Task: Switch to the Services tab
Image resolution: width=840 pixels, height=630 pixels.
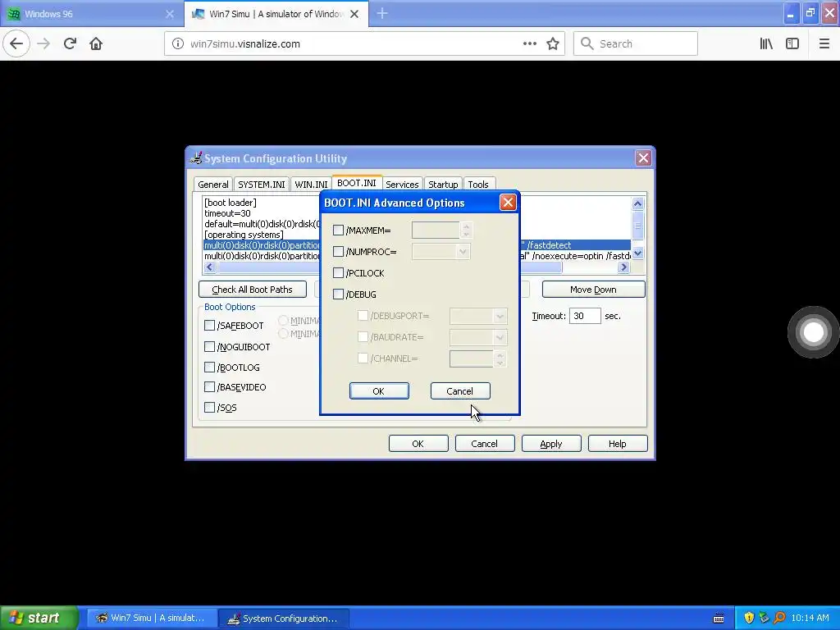Action: pos(402,185)
